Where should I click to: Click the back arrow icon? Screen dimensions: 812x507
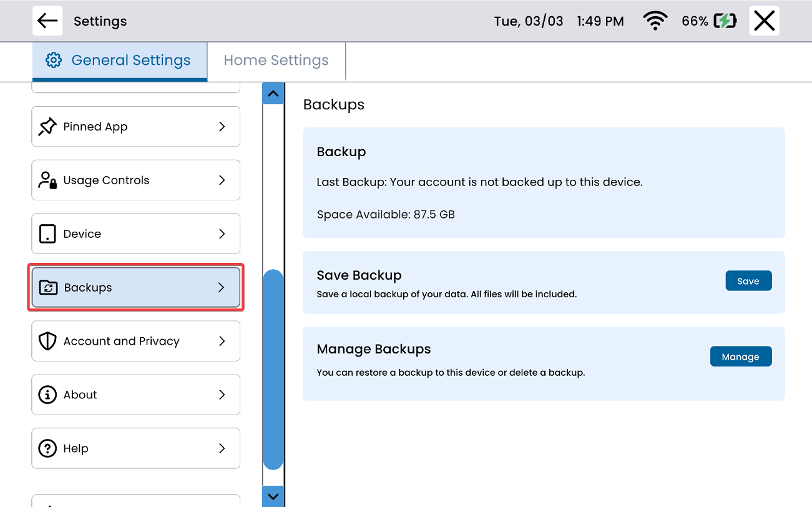47,21
